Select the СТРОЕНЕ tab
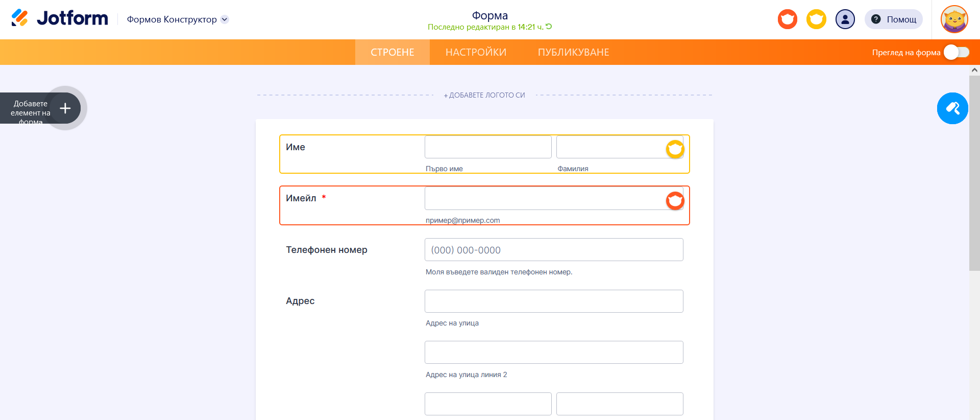980x420 pixels. pyautogui.click(x=392, y=52)
